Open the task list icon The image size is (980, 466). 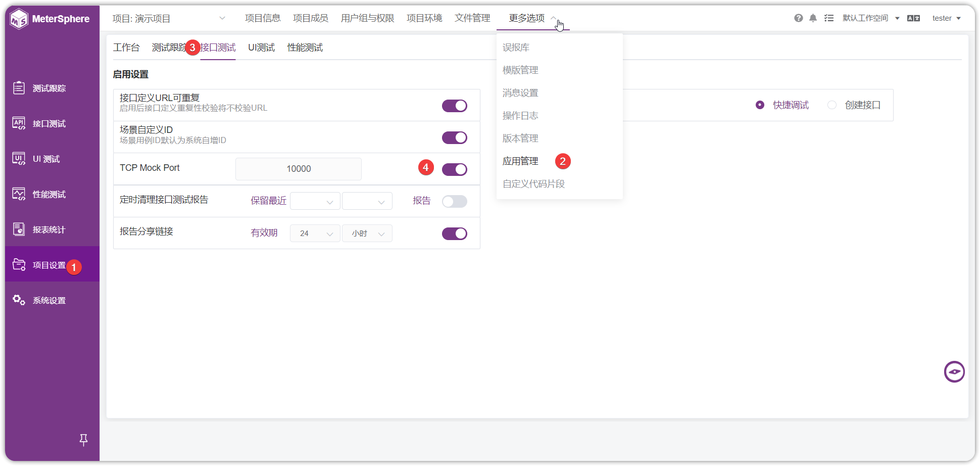pyautogui.click(x=829, y=18)
